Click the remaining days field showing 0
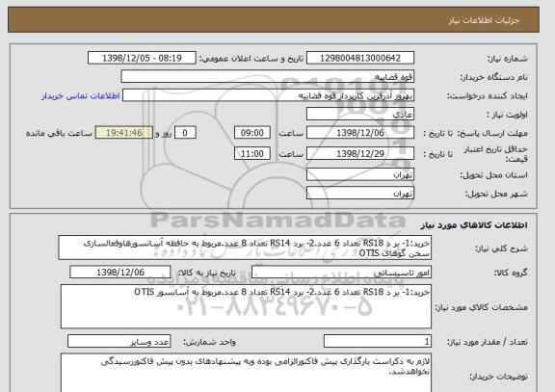The image size is (555, 392). [185, 133]
